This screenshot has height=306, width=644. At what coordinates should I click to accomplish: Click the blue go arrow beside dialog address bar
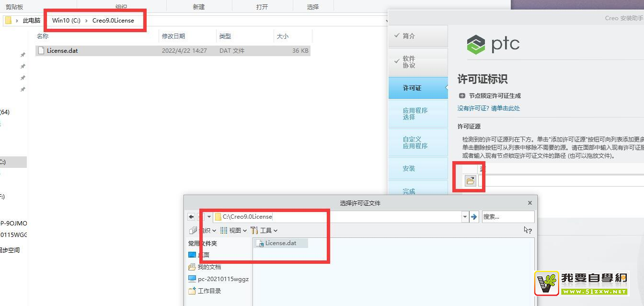473,217
